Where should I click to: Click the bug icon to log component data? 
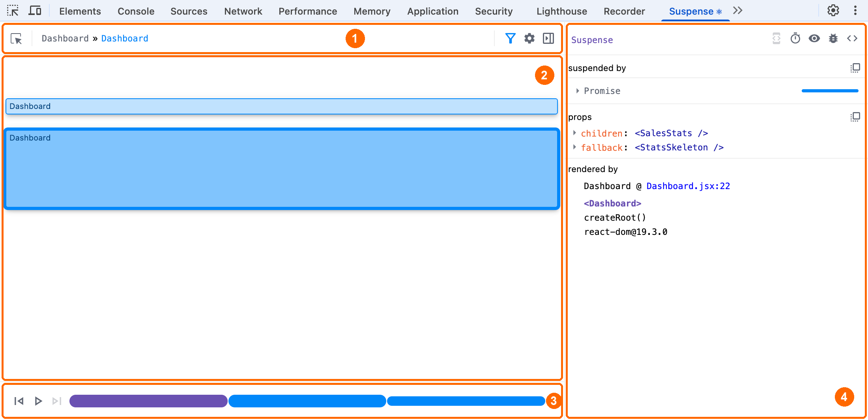(x=833, y=38)
